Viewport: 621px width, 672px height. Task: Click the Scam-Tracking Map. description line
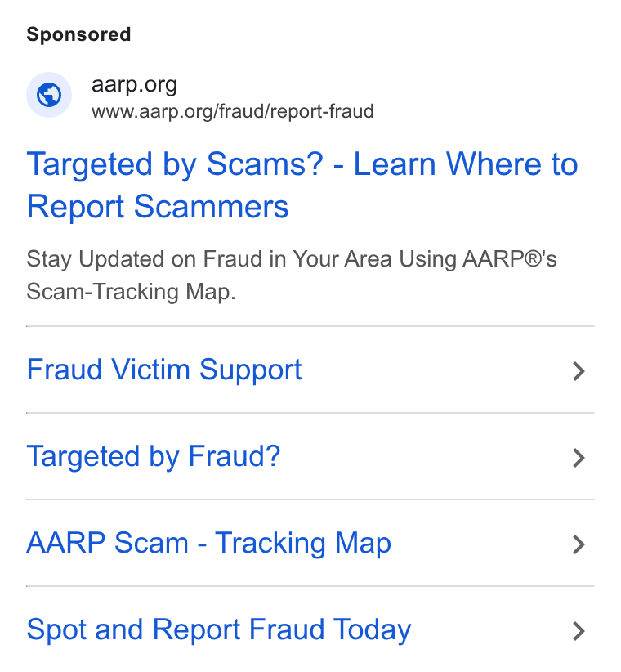(131, 293)
